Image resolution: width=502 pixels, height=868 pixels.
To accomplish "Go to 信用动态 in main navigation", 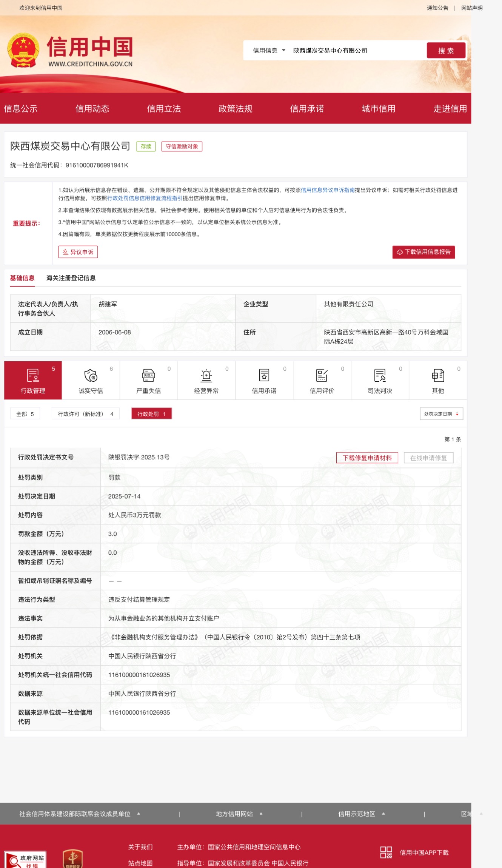I will tap(92, 109).
